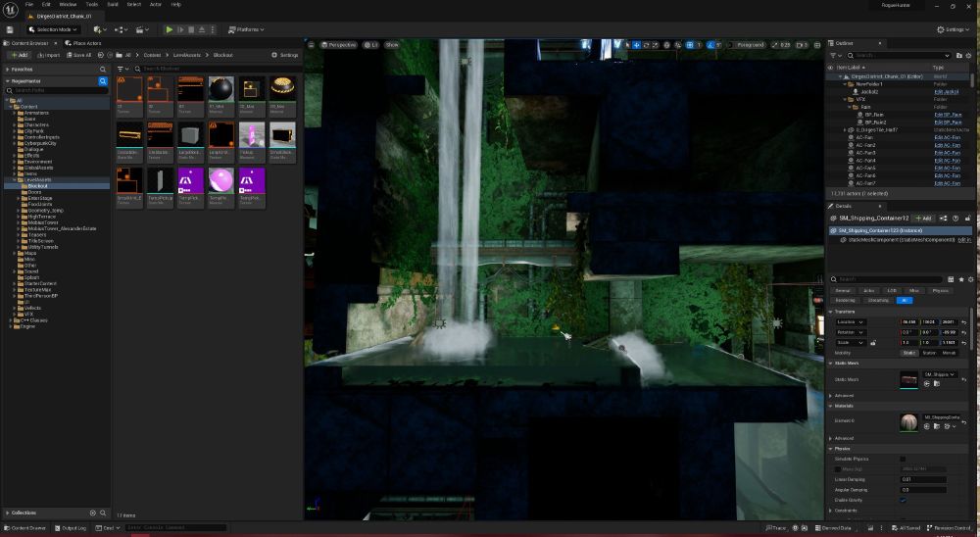980x537 pixels.
Task: Click the Edit Jackal link
Action: click(946, 92)
